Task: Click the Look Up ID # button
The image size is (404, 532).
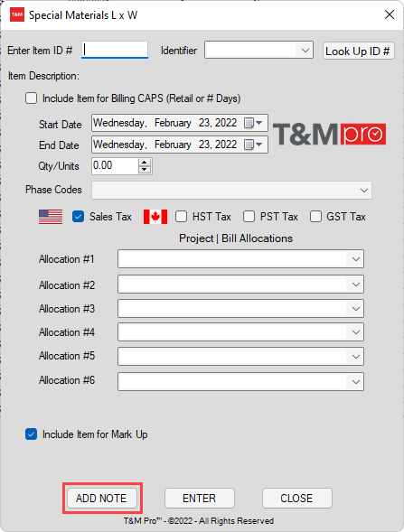Action: pyautogui.click(x=358, y=51)
